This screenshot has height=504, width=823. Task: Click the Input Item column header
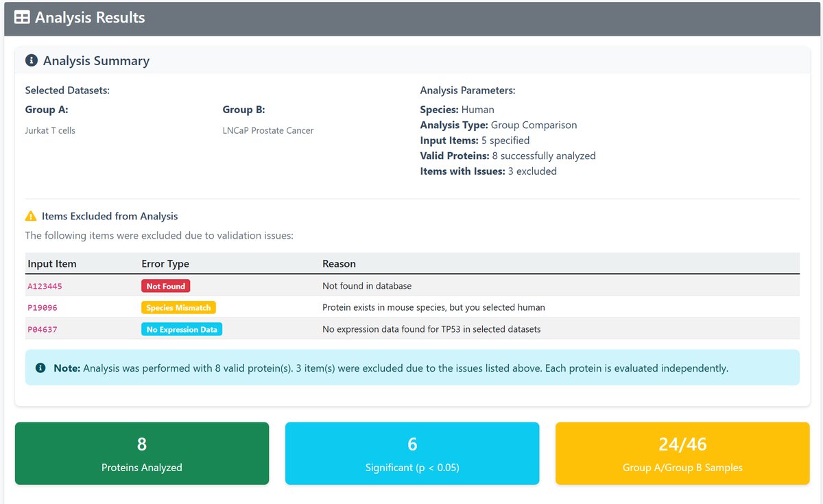coord(52,264)
